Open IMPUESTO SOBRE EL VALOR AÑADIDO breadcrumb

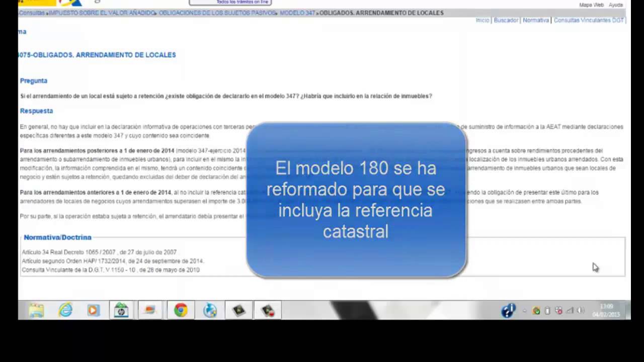[102, 13]
